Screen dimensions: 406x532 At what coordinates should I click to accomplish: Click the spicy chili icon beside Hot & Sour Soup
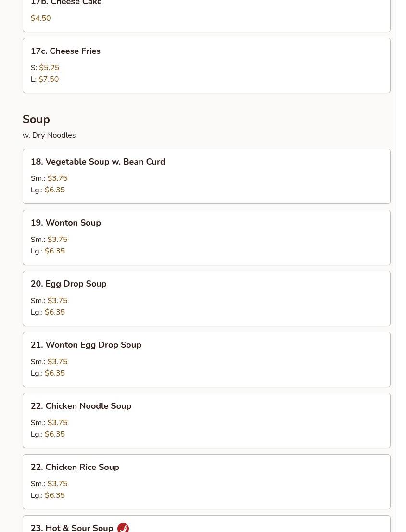click(123, 527)
